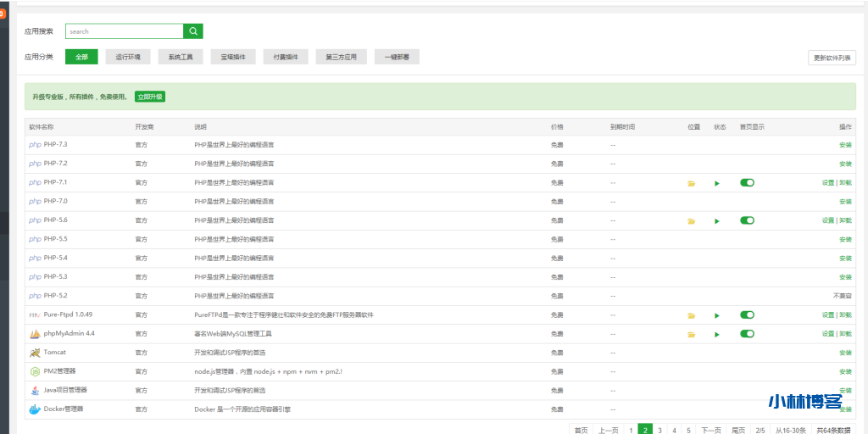The width and height of the screenshot is (868, 434).
Task: Click the Tomcat cat icon
Action: pos(35,353)
